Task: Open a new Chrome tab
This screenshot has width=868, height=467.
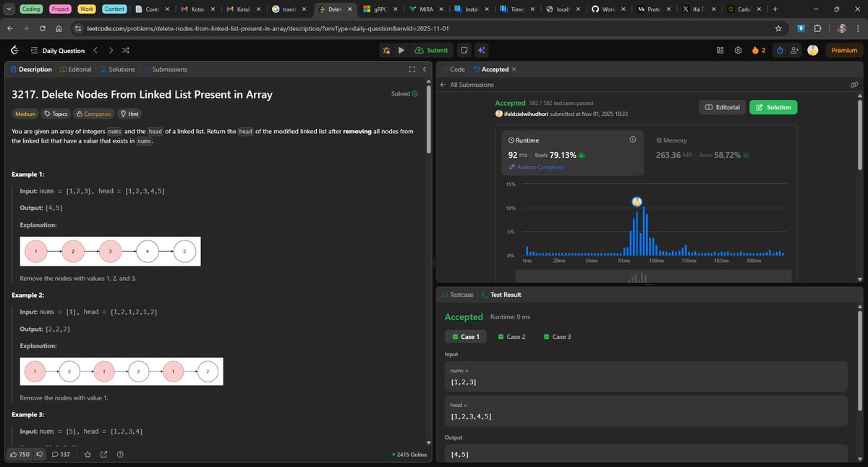Action: click(775, 9)
